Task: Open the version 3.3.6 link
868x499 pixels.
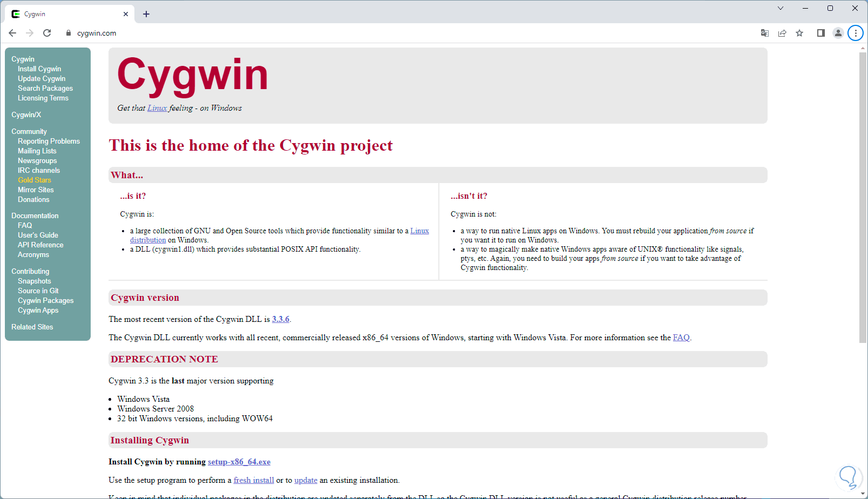Action: tap(281, 319)
